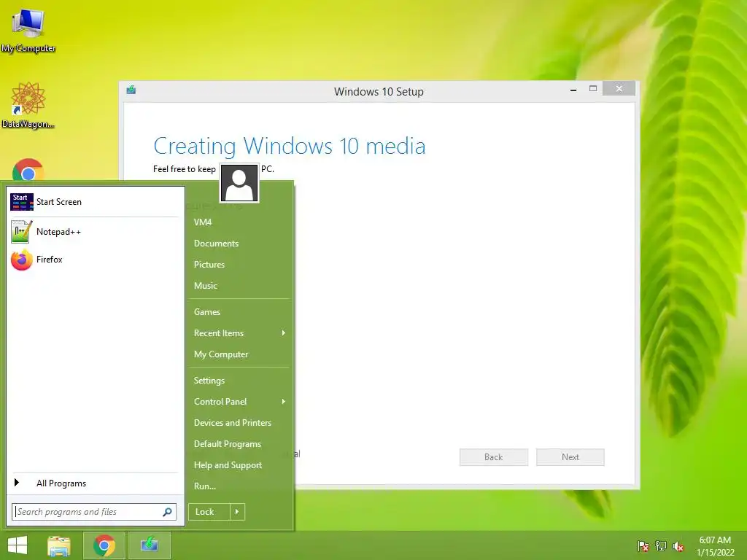Click the user account picture
Image resolution: width=747 pixels, height=560 pixels.
pyautogui.click(x=239, y=183)
